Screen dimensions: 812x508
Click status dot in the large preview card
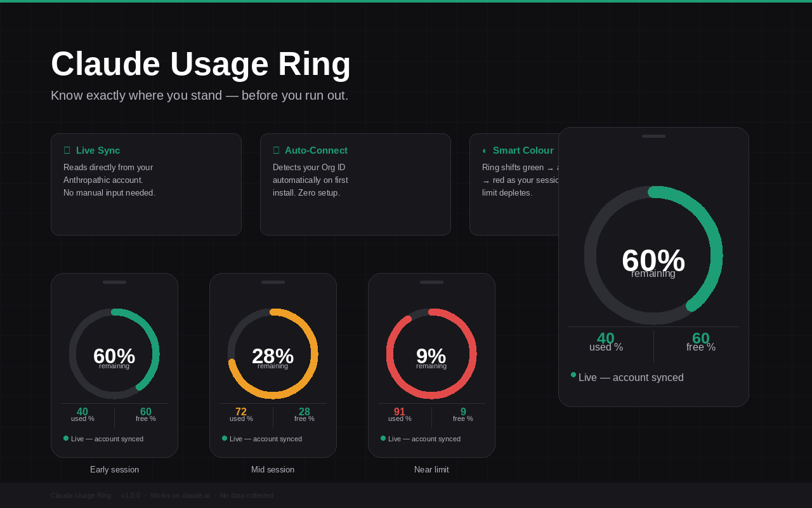[573, 375]
